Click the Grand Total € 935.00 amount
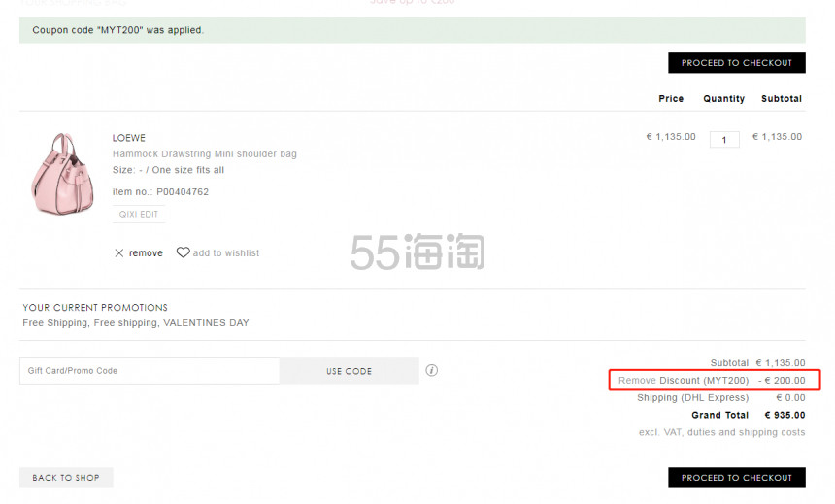 [x=785, y=415]
